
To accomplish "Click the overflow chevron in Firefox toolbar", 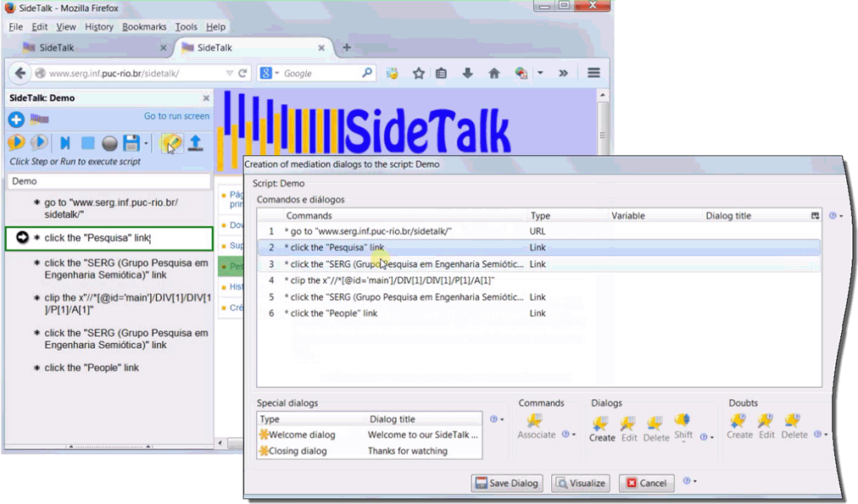I will click(x=563, y=73).
